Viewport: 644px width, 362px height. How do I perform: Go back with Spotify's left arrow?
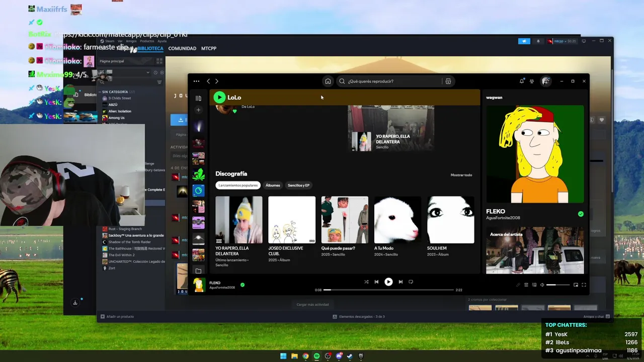208,81
